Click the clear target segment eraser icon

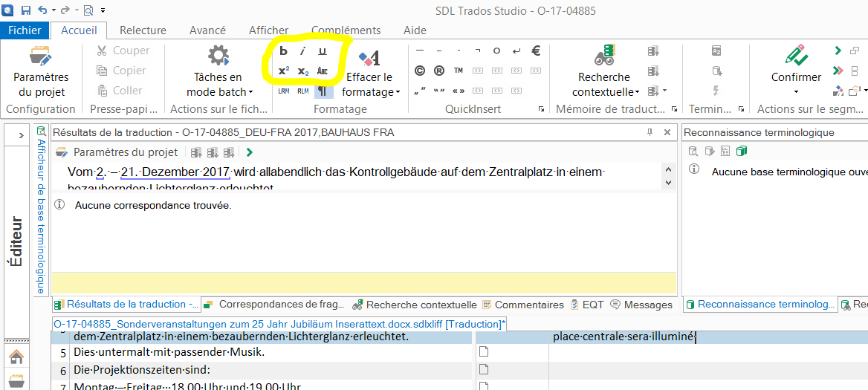838,90
